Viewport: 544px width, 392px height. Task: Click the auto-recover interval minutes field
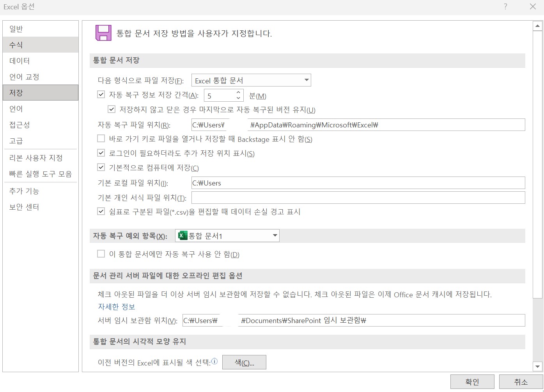click(x=220, y=95)
